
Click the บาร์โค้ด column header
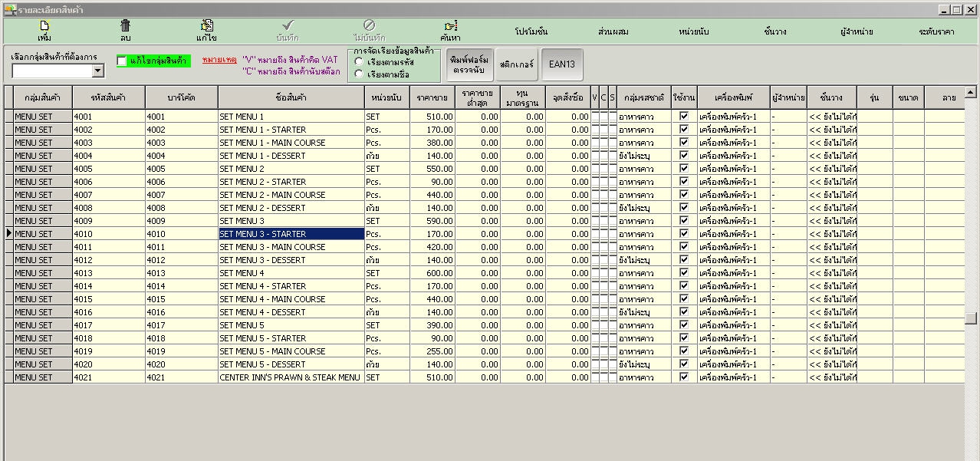(x=182, y=97)
